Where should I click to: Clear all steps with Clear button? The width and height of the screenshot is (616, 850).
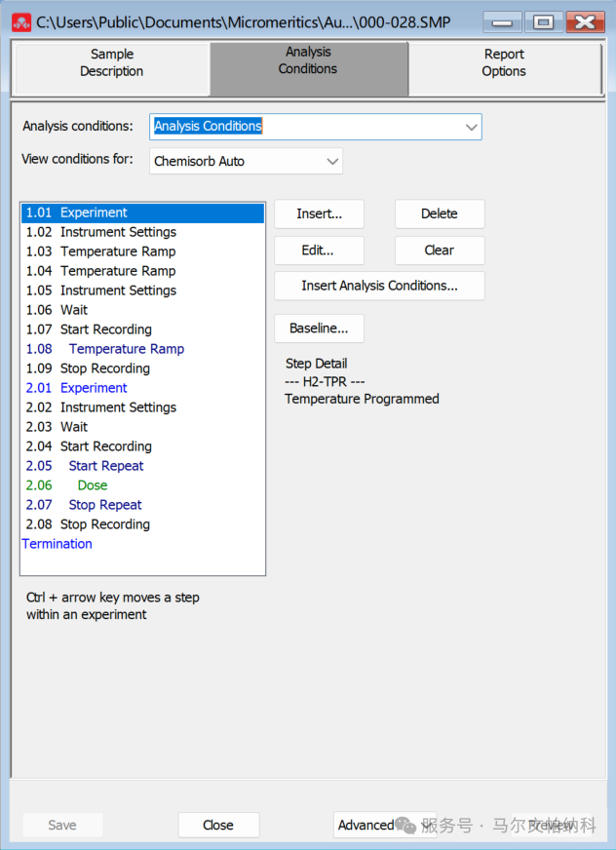pos(439,251)
